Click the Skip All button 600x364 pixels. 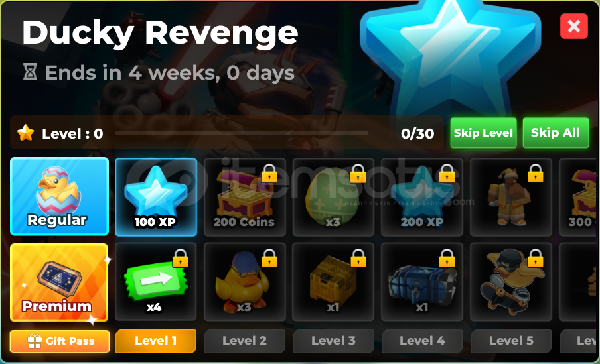(556, 133)
